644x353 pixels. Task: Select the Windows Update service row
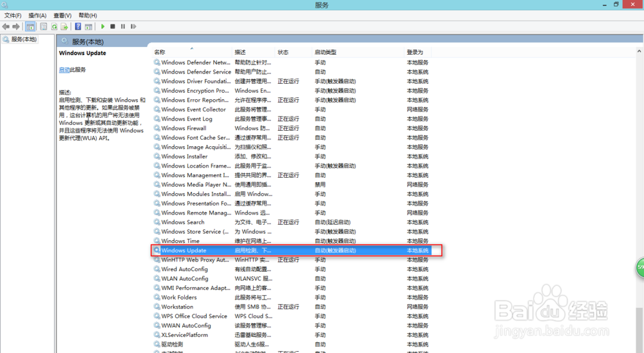tap(292, 251)
